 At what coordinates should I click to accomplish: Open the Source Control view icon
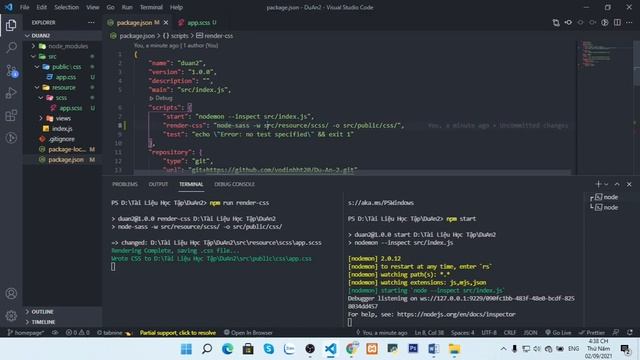tap(11, 71)
